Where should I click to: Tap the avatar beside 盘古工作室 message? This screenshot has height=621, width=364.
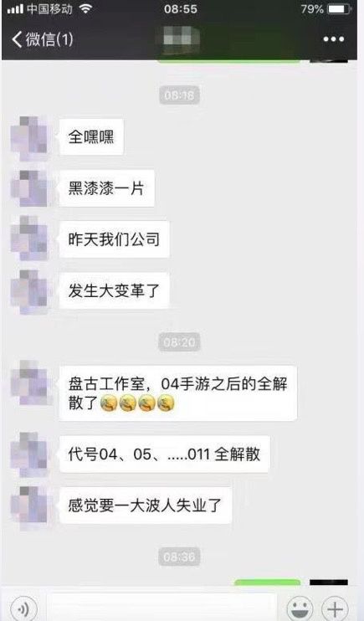pyautogui.click(x=30, y=383)
